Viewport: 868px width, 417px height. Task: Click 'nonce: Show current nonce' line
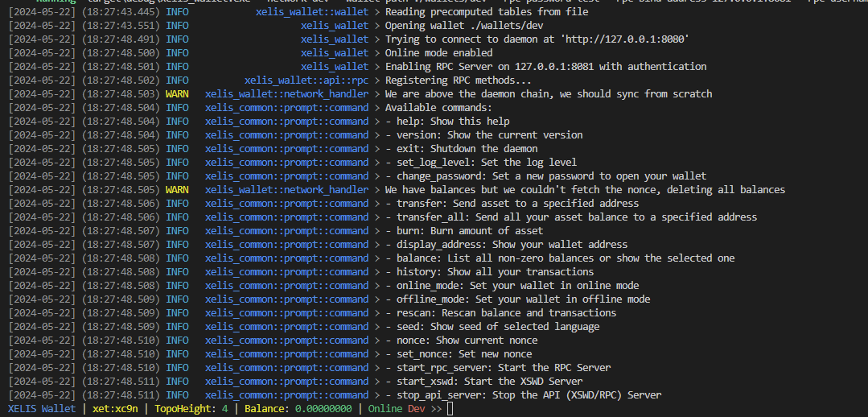461,340
